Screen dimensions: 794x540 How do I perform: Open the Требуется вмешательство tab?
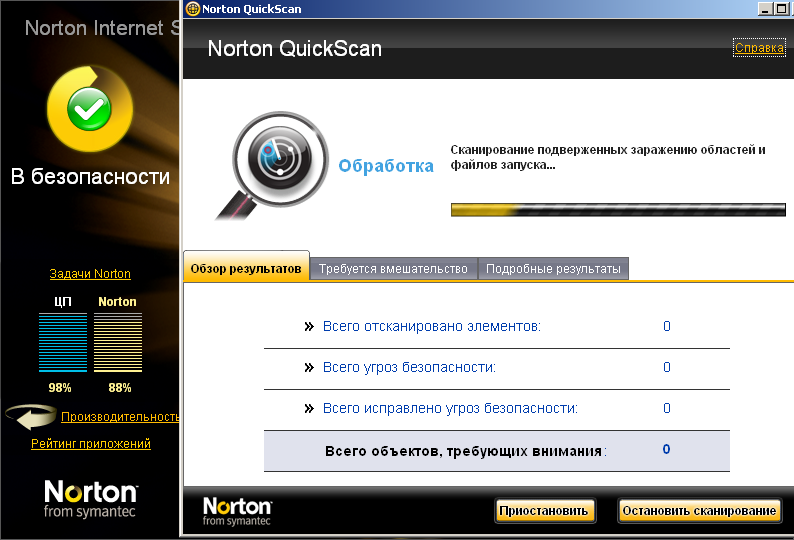pyautogui.click(x=393, y=268)
